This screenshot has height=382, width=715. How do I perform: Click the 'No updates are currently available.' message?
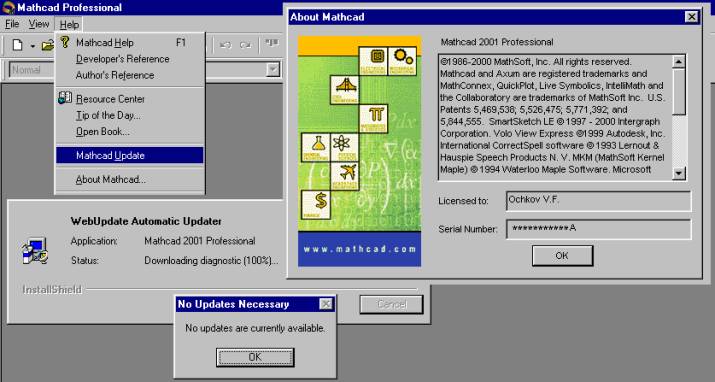click(255, 328)
